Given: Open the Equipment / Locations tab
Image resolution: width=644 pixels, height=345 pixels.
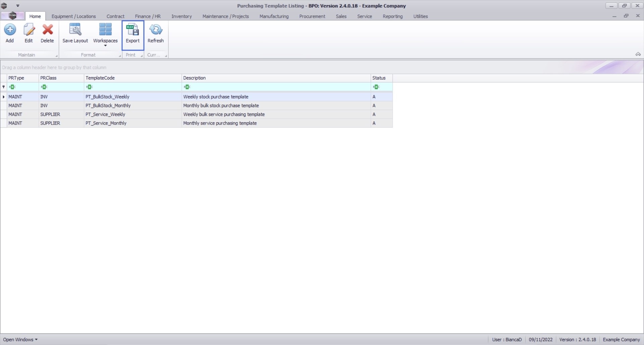Looking at the screenshot, I should tap(73, 16).
